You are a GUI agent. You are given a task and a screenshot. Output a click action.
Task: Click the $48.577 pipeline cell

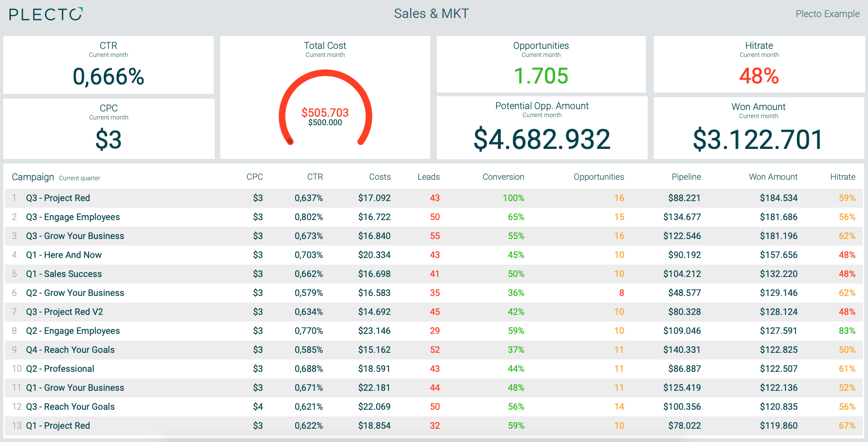pos(685,293)
